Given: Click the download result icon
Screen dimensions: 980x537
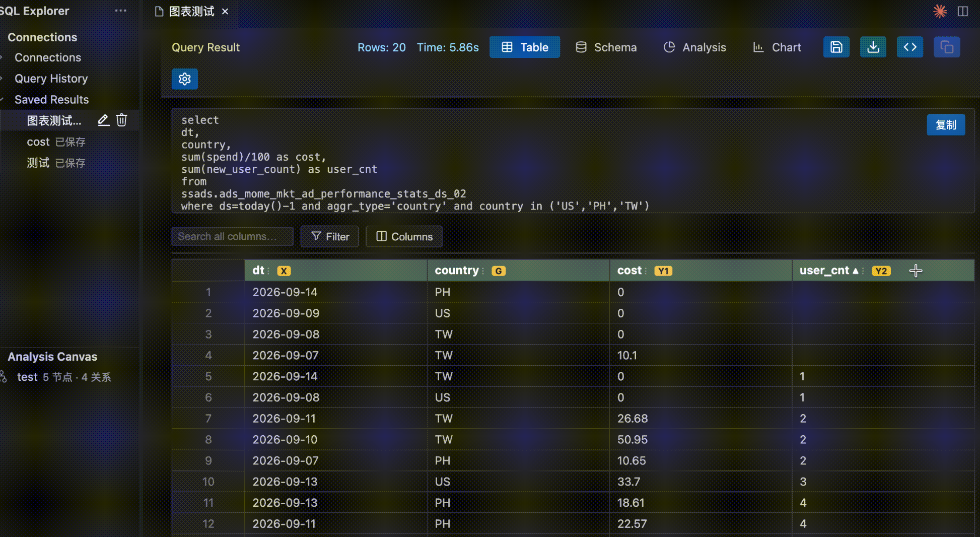Looking at the screenshot, I should [x=873, y=47].
